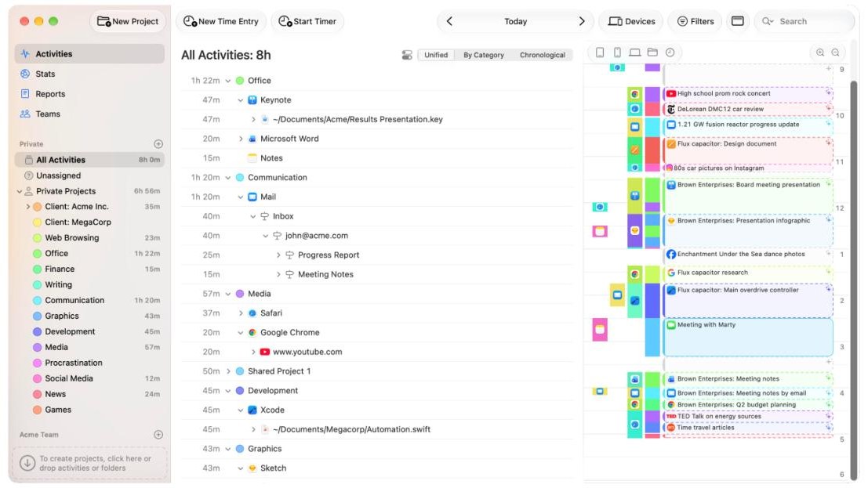Click the Xcode app icon in the activities list

(x=252, y=410)
